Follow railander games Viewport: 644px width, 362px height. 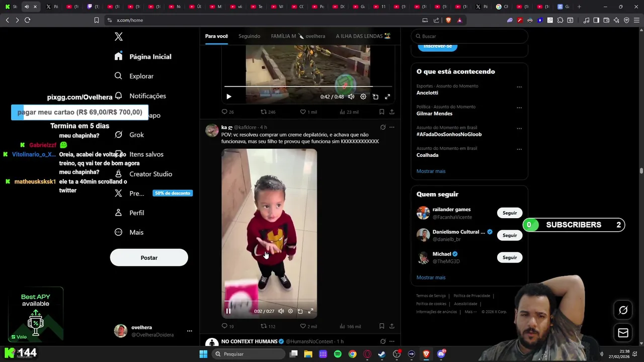510,213
